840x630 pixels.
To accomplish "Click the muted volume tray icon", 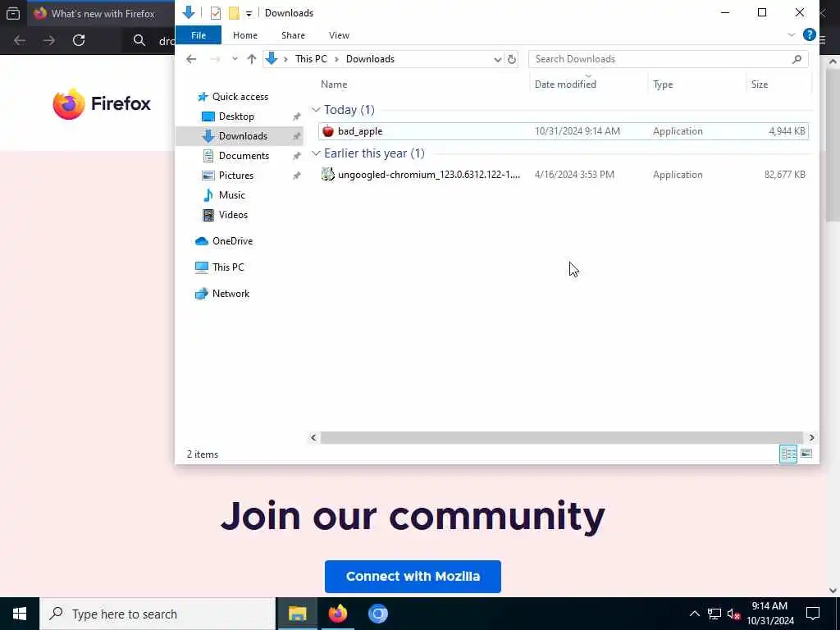I will [733, 614].
